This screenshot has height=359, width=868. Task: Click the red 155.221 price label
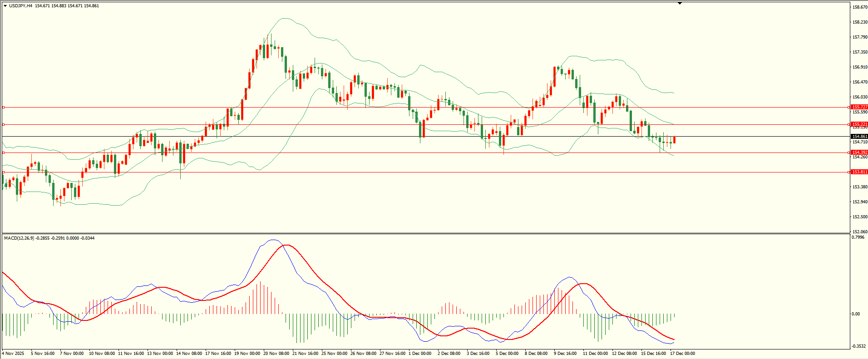pos(859,124)
